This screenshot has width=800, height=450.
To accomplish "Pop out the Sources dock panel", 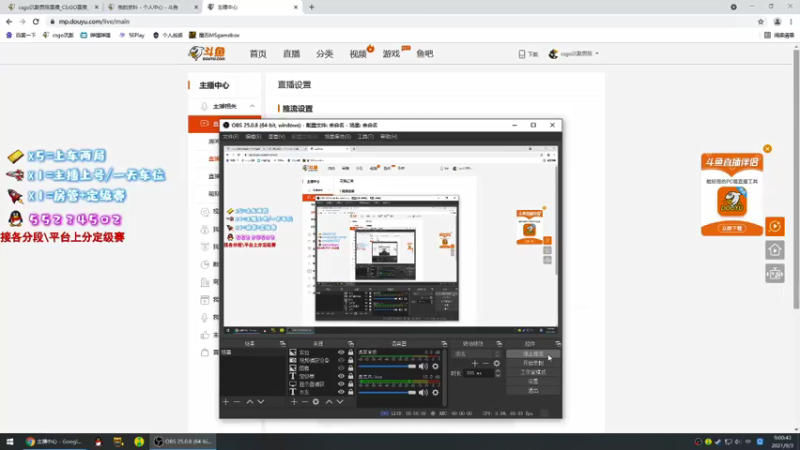I will point(351,344).
